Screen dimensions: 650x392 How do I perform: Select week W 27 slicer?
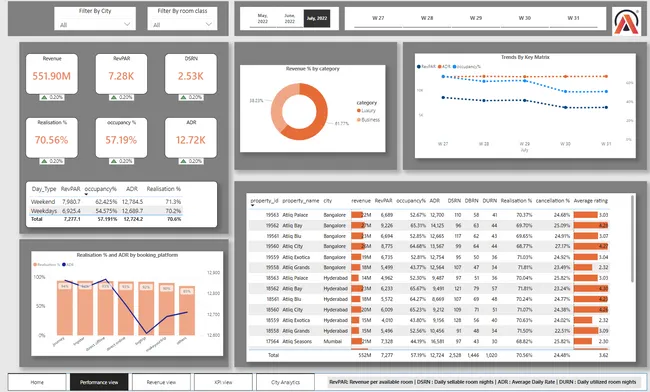point(378,18)
